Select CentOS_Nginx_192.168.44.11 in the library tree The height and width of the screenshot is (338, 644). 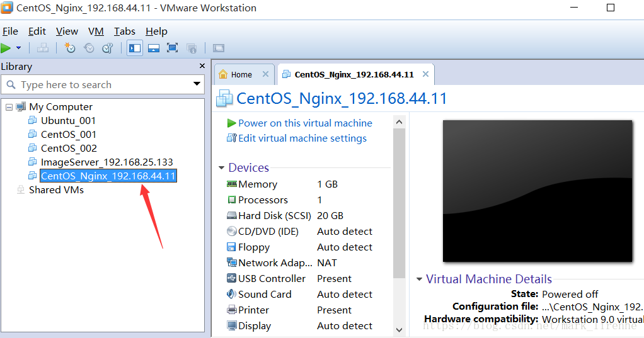(x=108, y=176)
